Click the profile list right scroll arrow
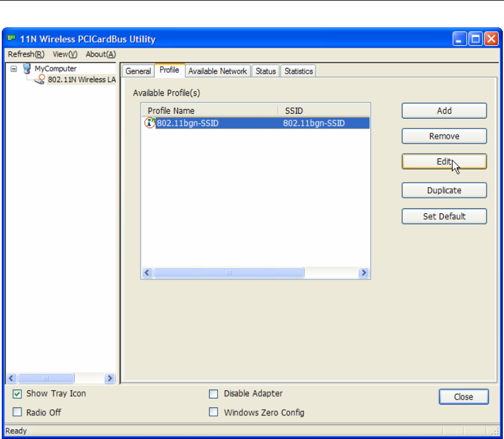This screenshot has height=439, width=504. [x=363, y=273]
